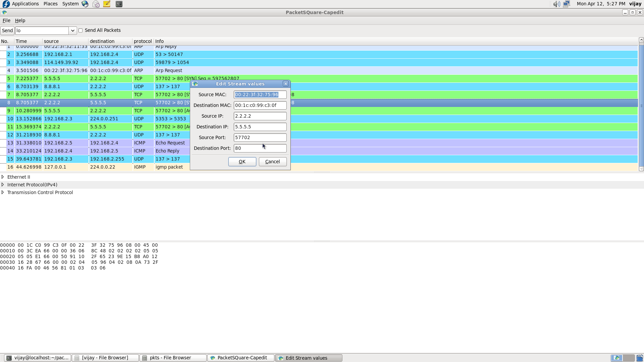This screenshot has height=362, width=644.
Task: Click packet list scrollbar down arrow
Action: pos(641,169)
